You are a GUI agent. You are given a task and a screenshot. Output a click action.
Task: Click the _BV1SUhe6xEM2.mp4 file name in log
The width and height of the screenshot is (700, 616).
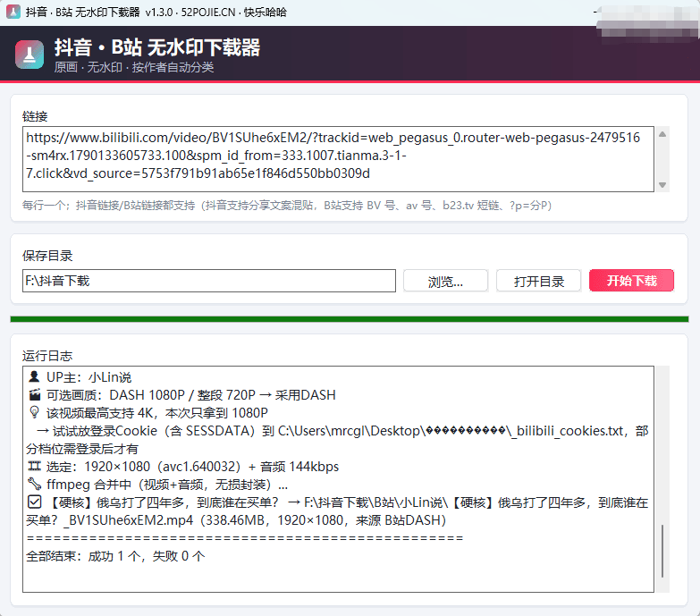coord(128,520)
